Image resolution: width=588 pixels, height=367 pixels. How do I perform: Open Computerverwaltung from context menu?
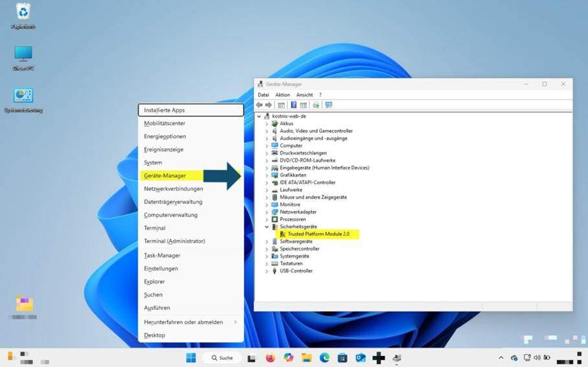click(191, 215)
